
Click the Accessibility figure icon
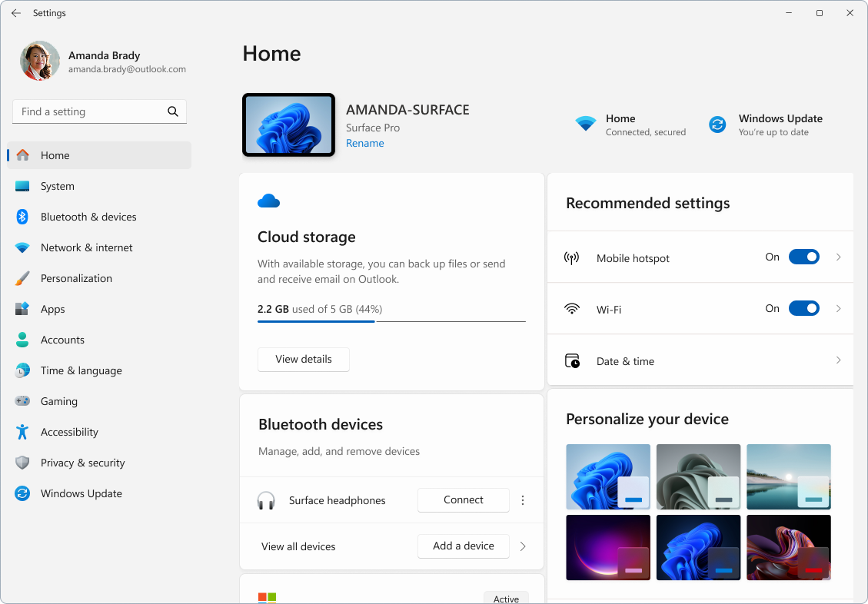point(22,432)
